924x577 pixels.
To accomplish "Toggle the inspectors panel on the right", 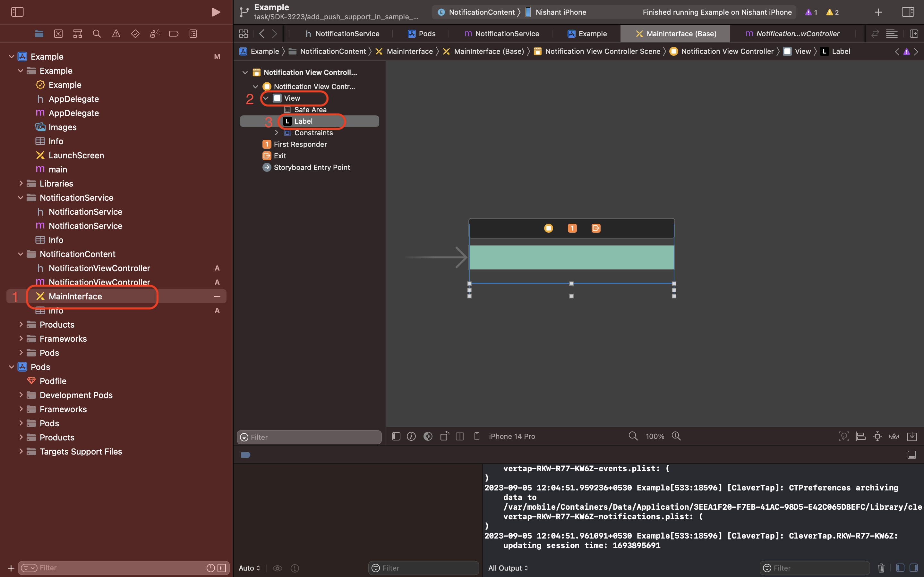I will coord(908,12).
